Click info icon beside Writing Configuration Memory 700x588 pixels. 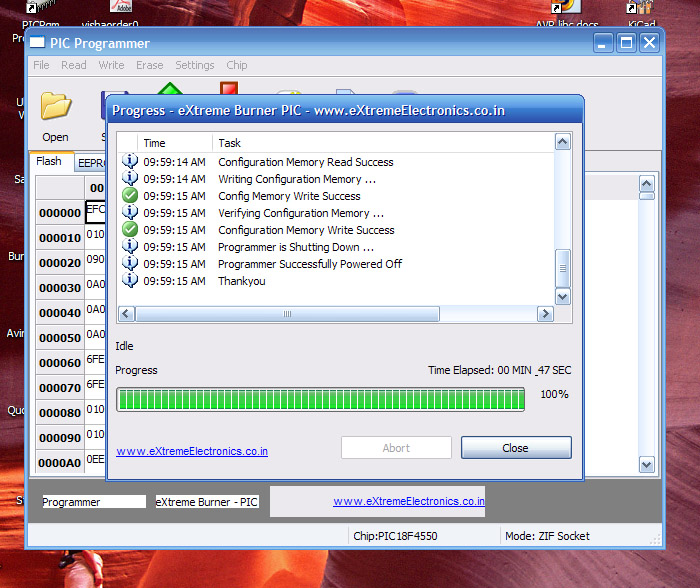click(x=130, y=178)
